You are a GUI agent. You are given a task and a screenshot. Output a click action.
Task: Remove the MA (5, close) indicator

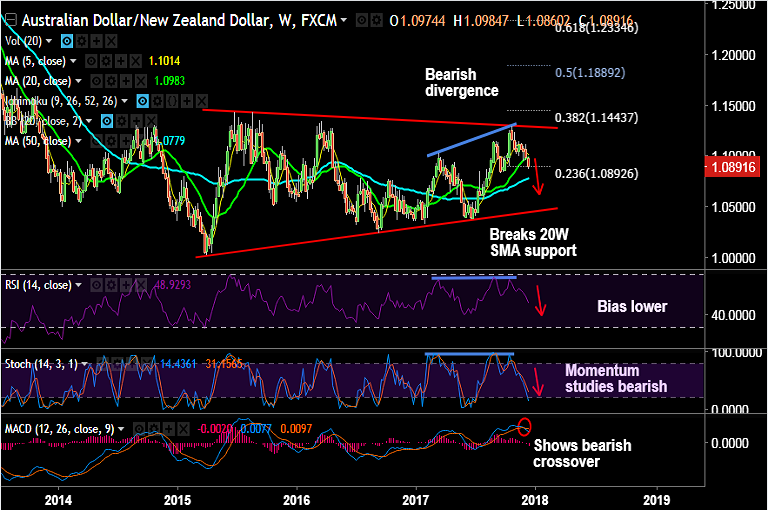pyautogui.click(x=135, y=61)
